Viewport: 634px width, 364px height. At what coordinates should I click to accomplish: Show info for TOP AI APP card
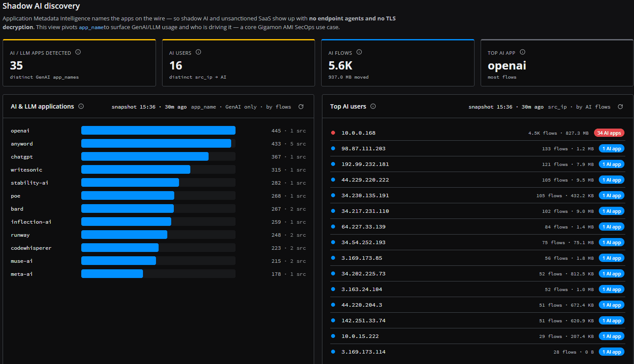(523, 52)
